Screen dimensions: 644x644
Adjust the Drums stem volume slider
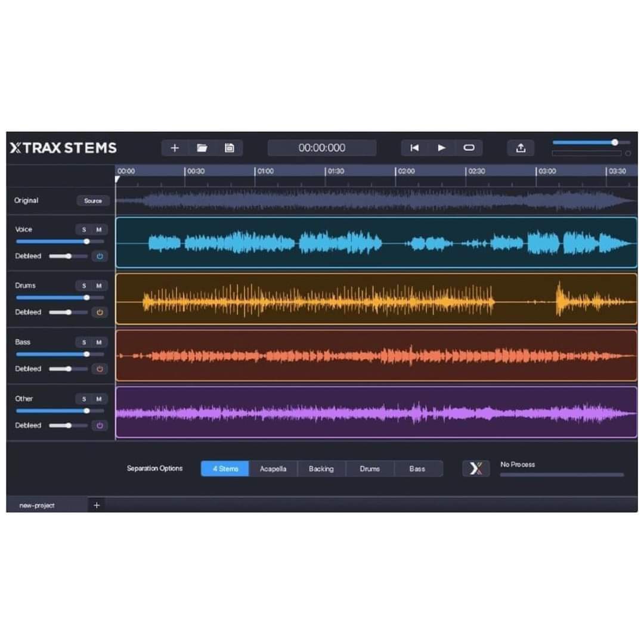tap(86, 297)
